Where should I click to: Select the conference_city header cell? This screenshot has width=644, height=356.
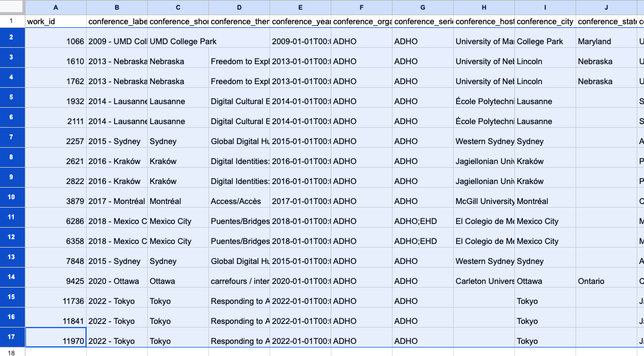click(x=545, y=21)
